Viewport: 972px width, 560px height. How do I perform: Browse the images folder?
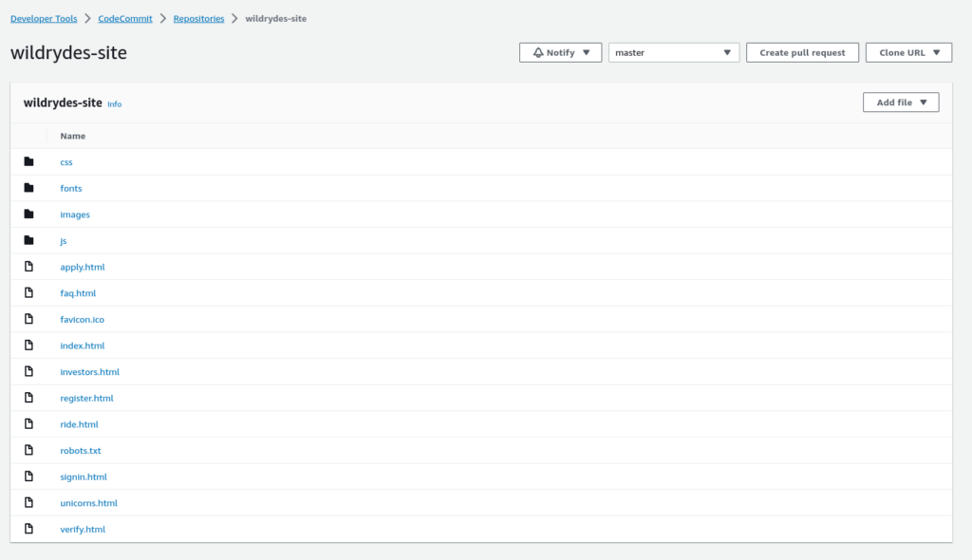click(75, 215)
